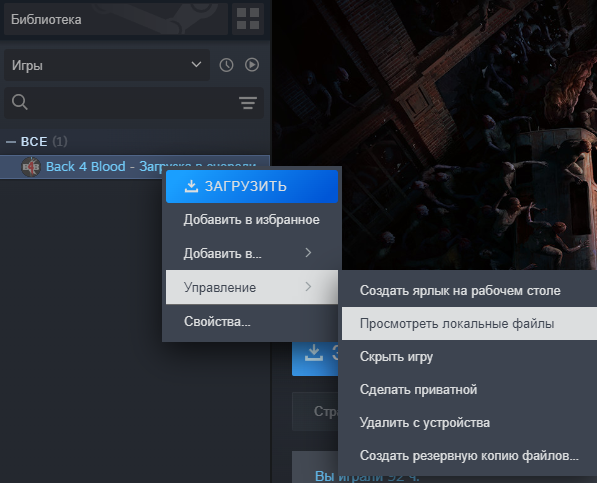
Task: Click the blue download button behind the menu
Action: 315,359
